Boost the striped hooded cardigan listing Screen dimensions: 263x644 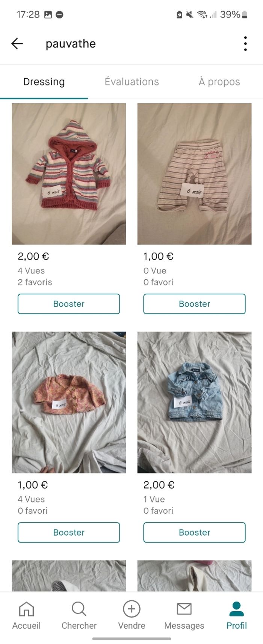pyautogui.click(x=69, y=304)
